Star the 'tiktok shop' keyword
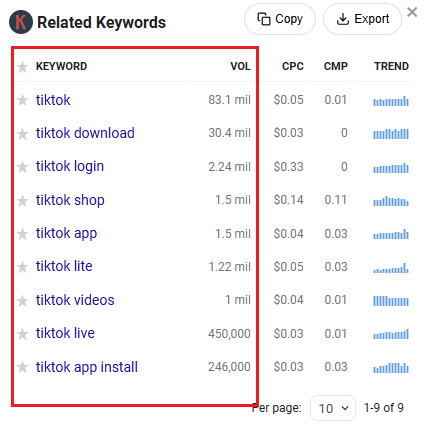The width and height of the screenshot is (432, 433). coord(23,200)
